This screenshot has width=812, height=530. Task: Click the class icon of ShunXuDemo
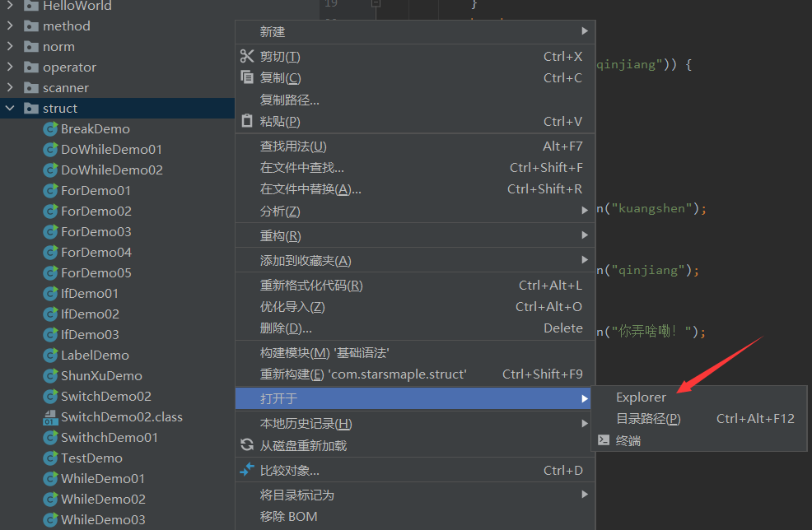coord(50,376)
